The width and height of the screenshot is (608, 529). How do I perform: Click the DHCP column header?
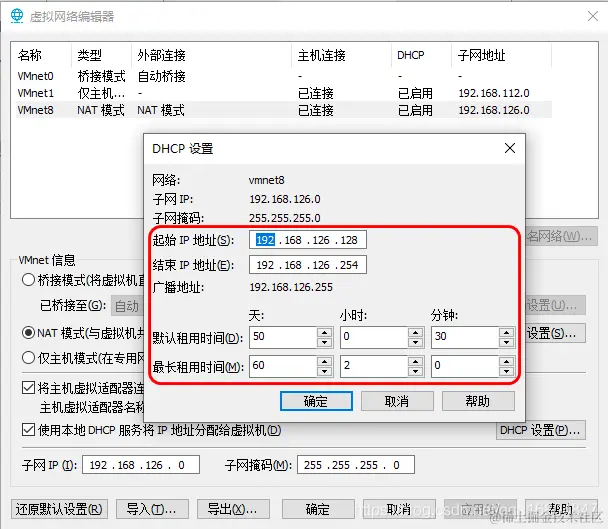pyautogui.click(x=421, y=55)
